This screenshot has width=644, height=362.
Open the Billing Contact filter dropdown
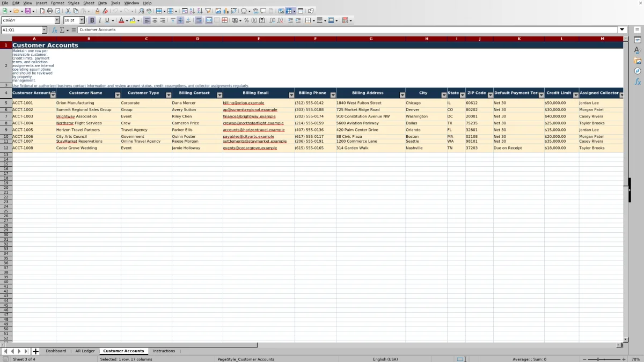[219, 95]
